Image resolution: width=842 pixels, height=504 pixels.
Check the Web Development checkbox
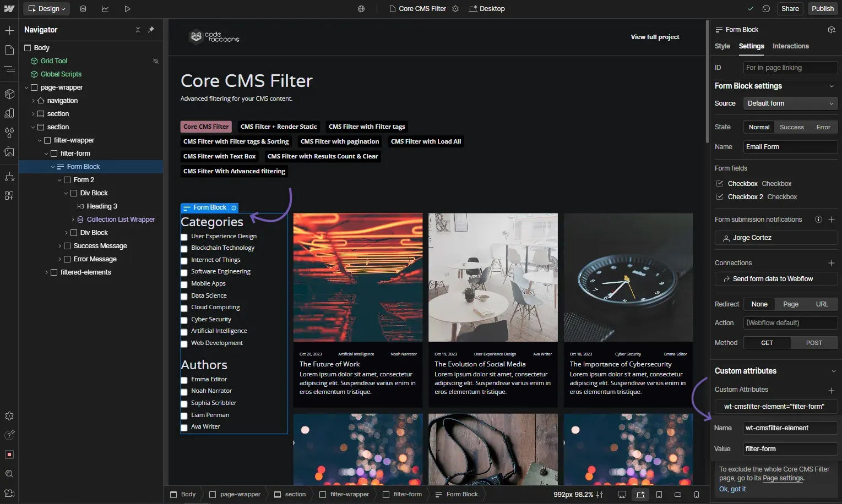click(x=184, y=344)
